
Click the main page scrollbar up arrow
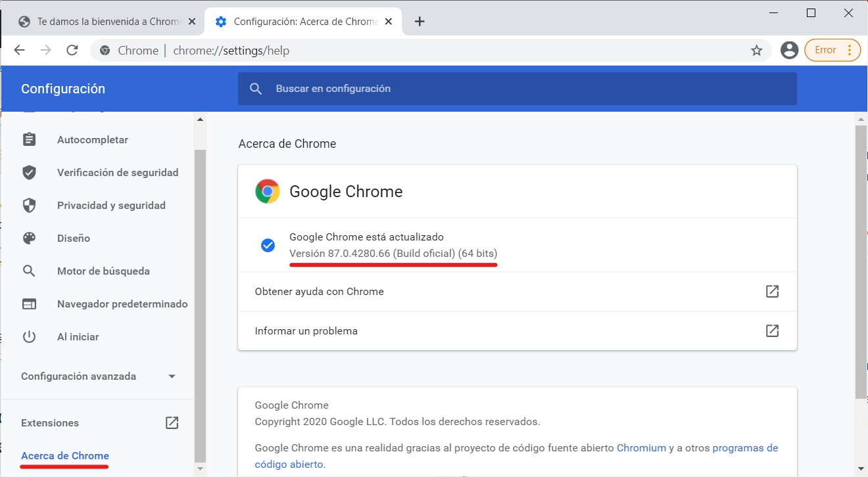pyautogui.click(x=861, y=119)
